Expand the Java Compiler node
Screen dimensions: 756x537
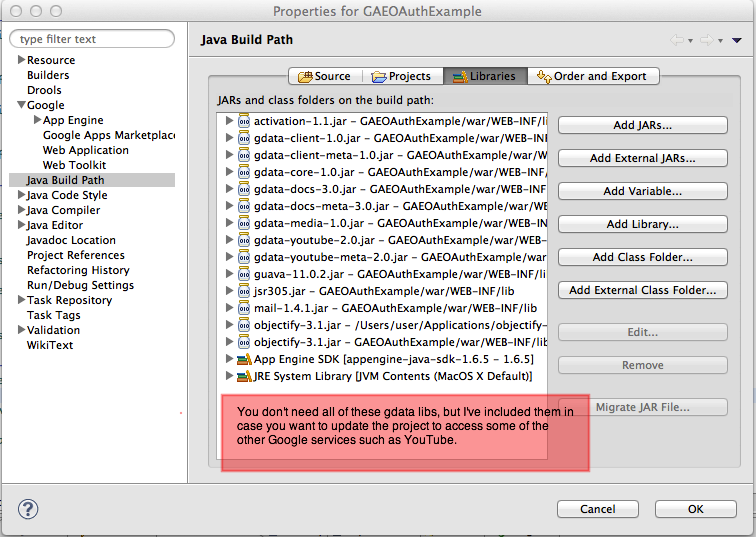tap(21, 210)
